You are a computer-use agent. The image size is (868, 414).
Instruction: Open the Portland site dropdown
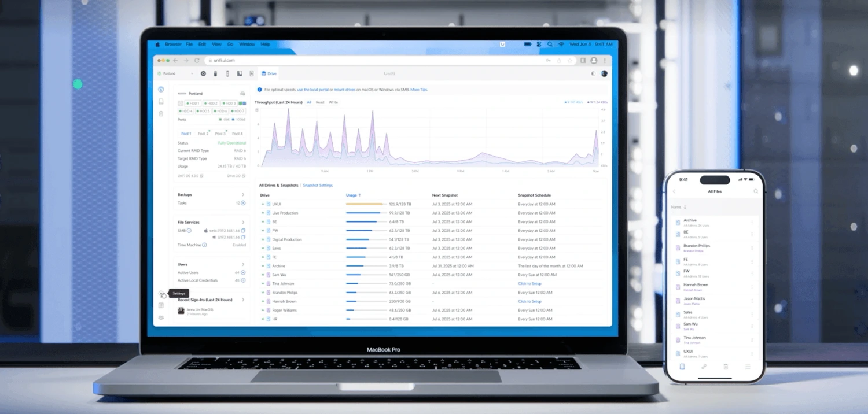click(x=176, y=74)
